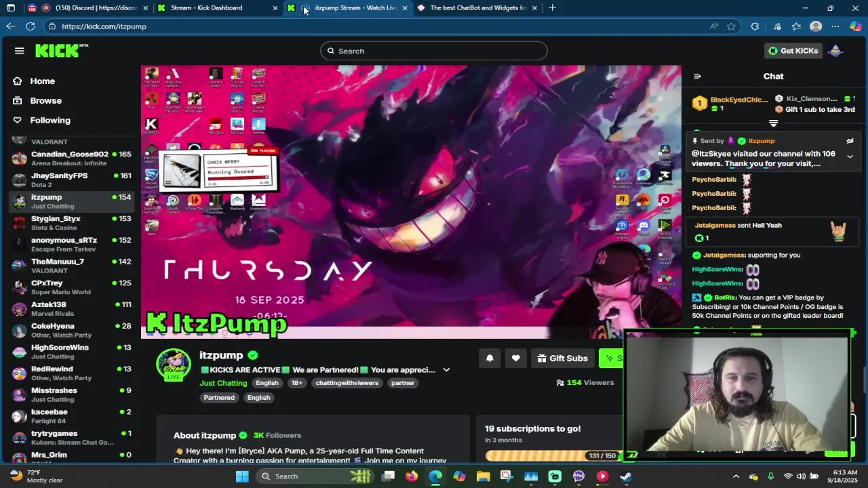Add this page to favorites
Image resolution: width=868 pixels, height=488 pixels.
tap(731, 26)
